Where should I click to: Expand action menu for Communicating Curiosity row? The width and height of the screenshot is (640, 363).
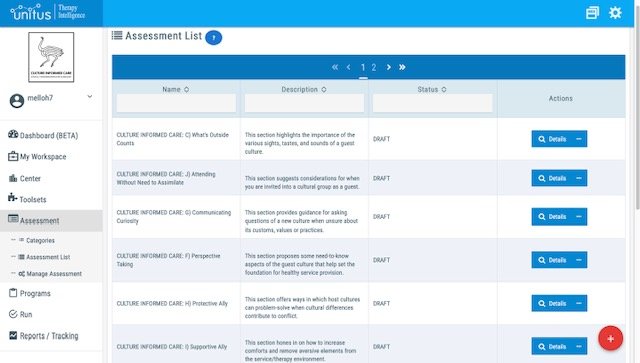[x=579, y=216]
